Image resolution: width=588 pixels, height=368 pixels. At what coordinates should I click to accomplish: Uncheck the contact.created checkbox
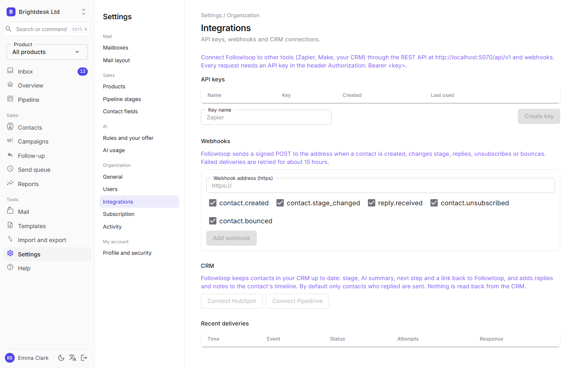[213, 203]
